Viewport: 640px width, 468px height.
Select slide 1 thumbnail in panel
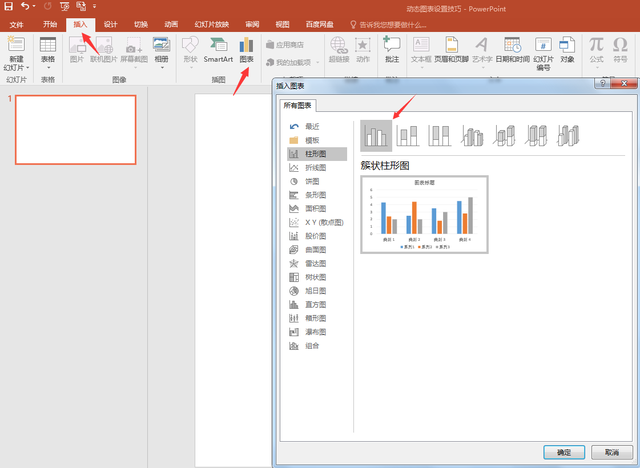point(76,130)
